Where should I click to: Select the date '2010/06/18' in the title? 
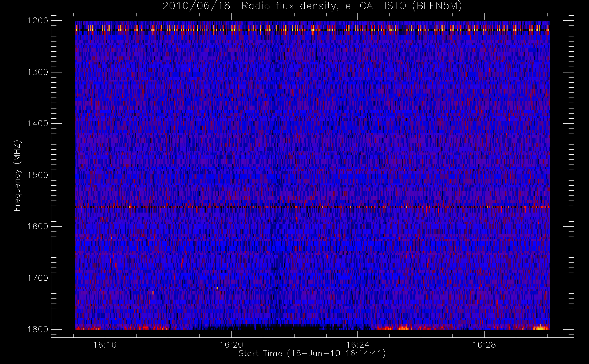[x=197, y=6]
